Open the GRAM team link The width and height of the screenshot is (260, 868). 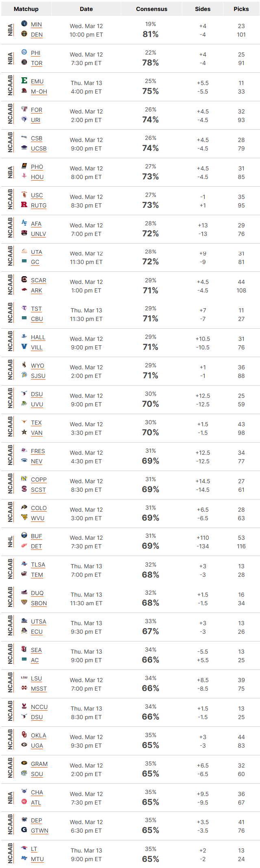point(39,764)
